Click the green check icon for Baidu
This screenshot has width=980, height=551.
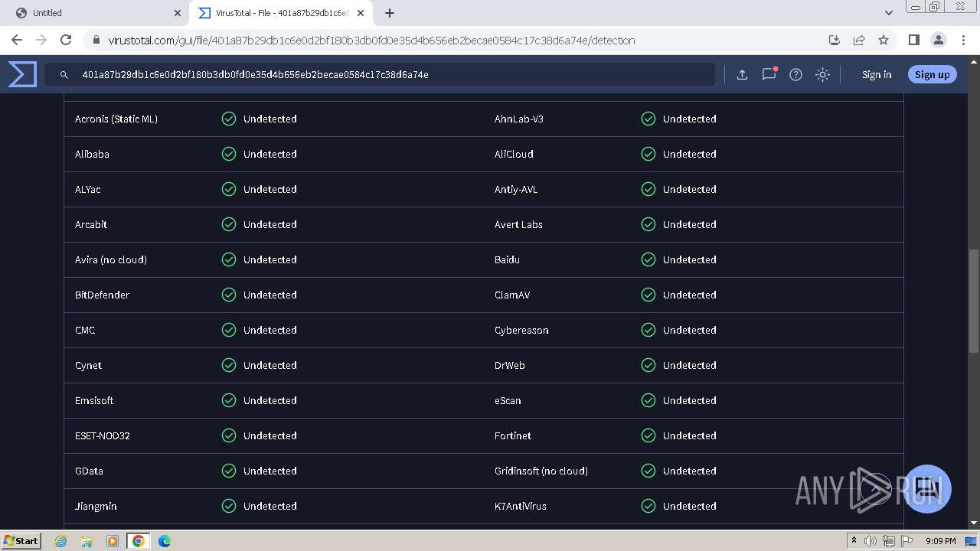[x=648, y=259]
